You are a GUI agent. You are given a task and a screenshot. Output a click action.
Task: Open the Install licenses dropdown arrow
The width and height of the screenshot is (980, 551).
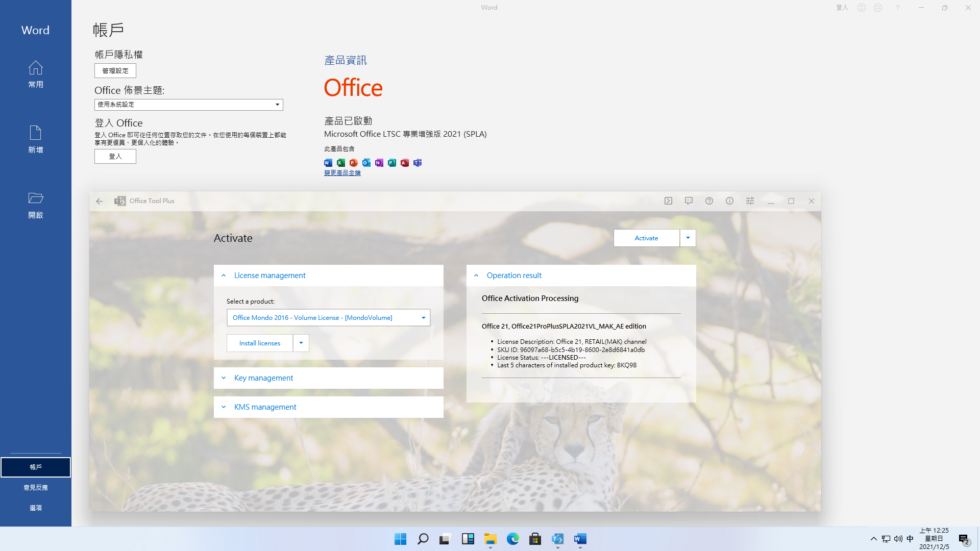pos(301,343)
